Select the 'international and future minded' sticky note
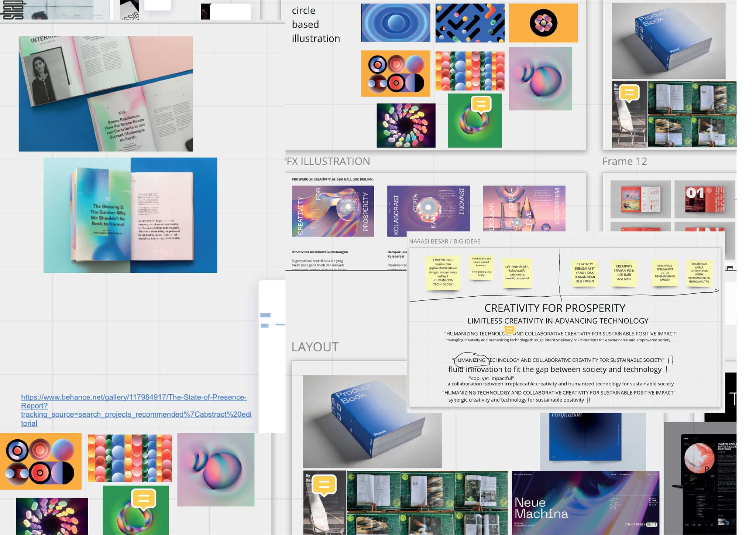This screenshot has width=756, height=535. point(481,267)
